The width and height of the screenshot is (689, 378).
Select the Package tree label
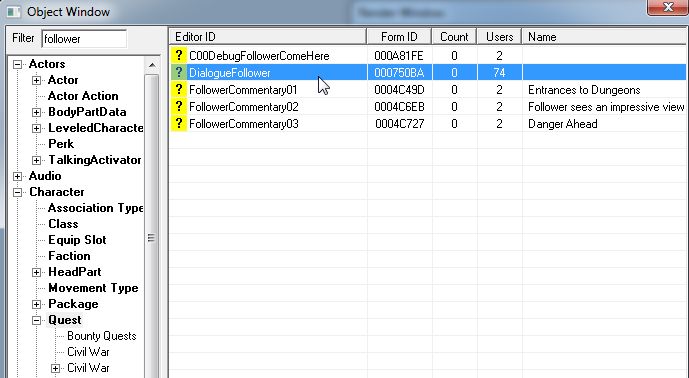[73, 304]
